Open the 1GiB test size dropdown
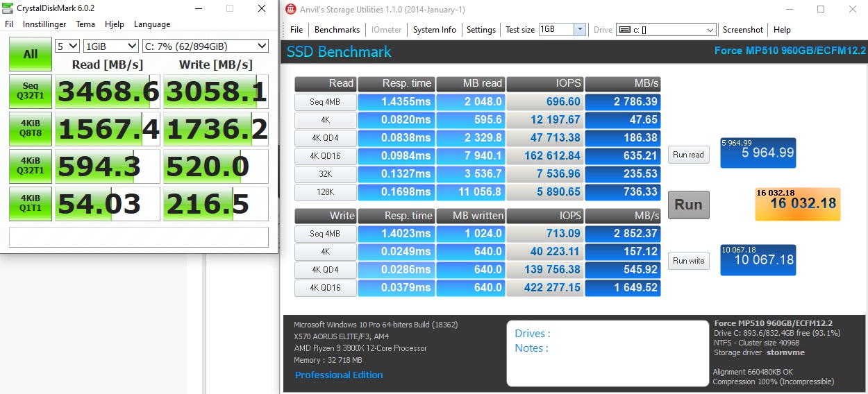Screen dimensions: 868x394 coord(110,46)
